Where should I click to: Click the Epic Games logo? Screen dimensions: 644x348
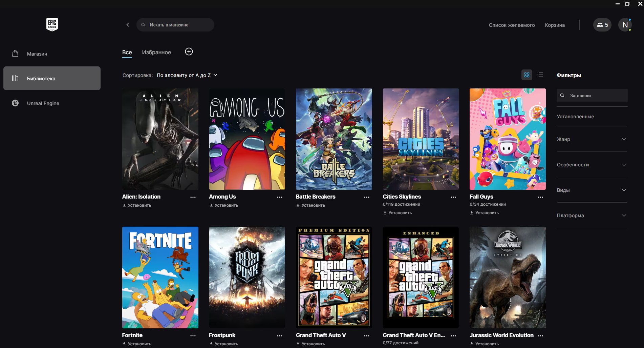pos(52,24)
